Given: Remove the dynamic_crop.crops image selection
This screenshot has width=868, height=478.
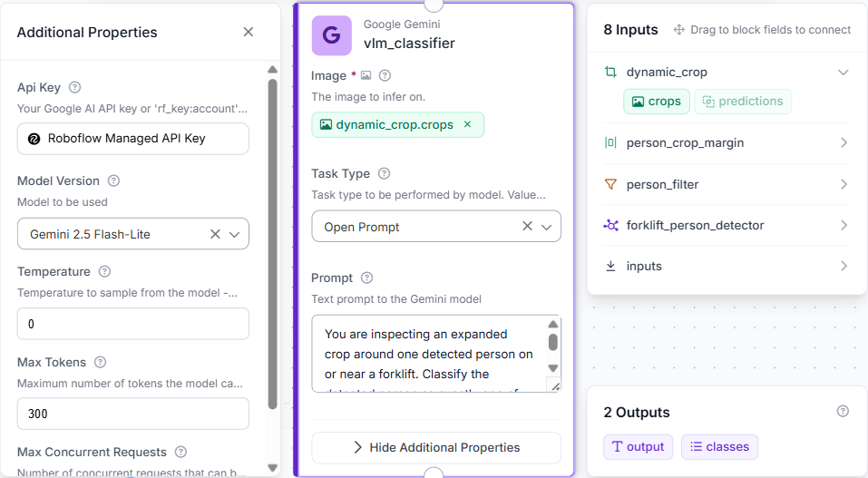Looking at the screenshot, I should click(468, 124).
